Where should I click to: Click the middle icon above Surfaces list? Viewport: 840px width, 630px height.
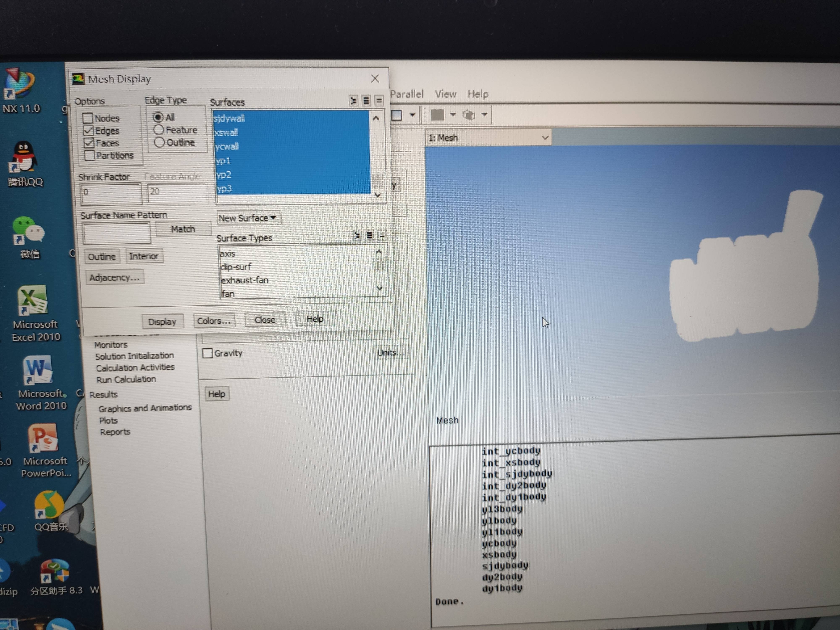click(366, 101)
